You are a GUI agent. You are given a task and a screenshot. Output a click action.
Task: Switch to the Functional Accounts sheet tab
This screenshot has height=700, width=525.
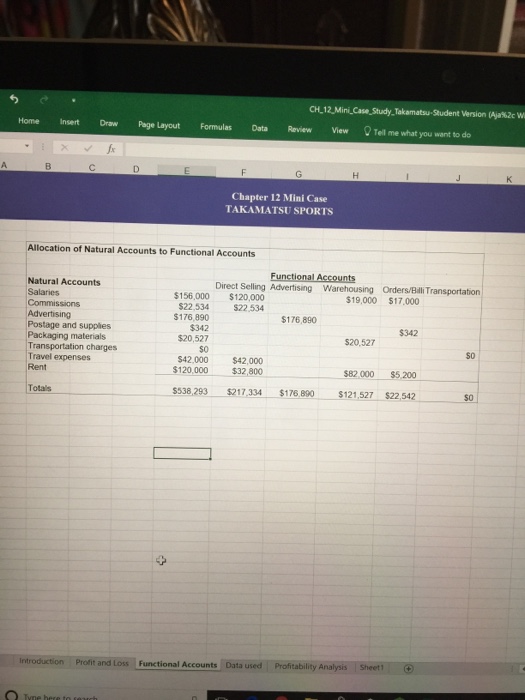coord(178,664)
